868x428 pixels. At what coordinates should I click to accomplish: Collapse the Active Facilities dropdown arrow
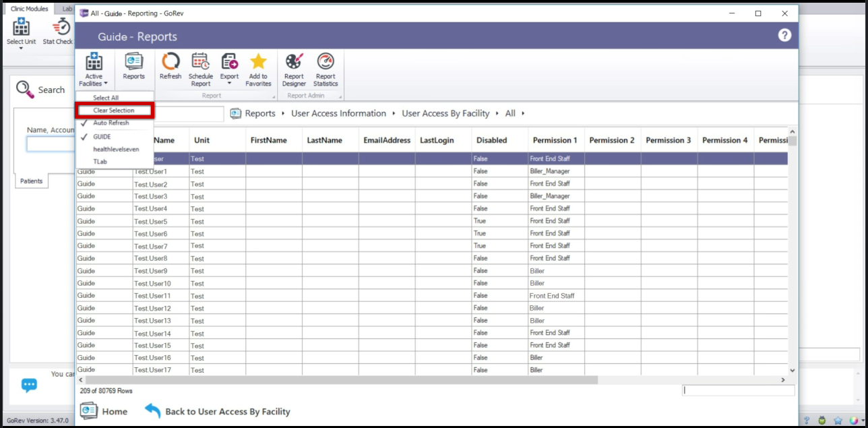pyautogui.click(x=106, y=84)
